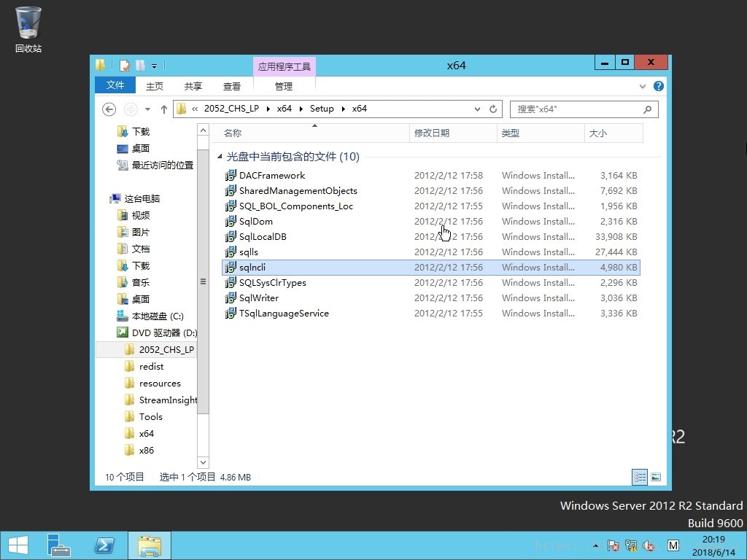The image size is (747, 560).
Task: Click the properties quick access icon
Action: click(125, 65)
